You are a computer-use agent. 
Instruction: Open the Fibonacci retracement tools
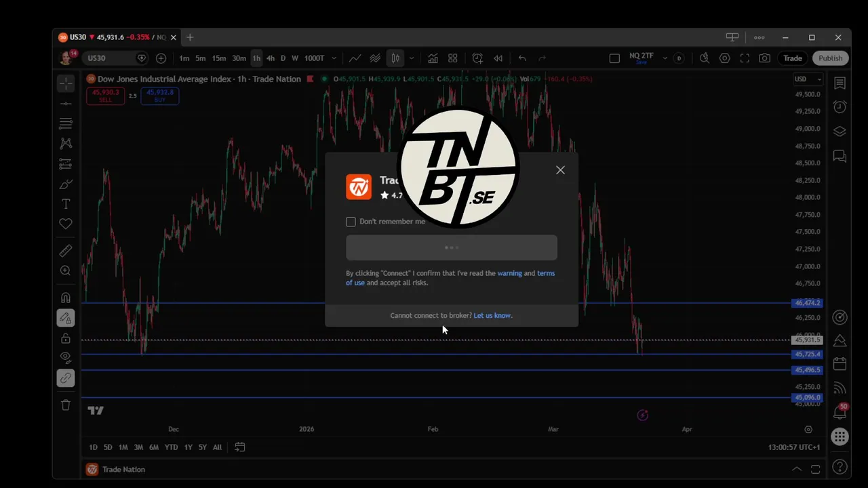pyautogui.click(x=66, y=123)
